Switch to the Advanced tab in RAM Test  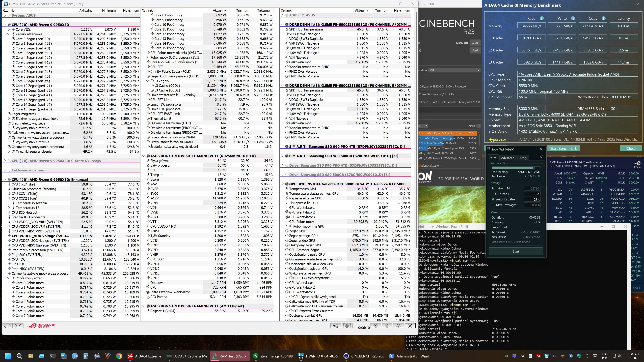coord(507,158)
